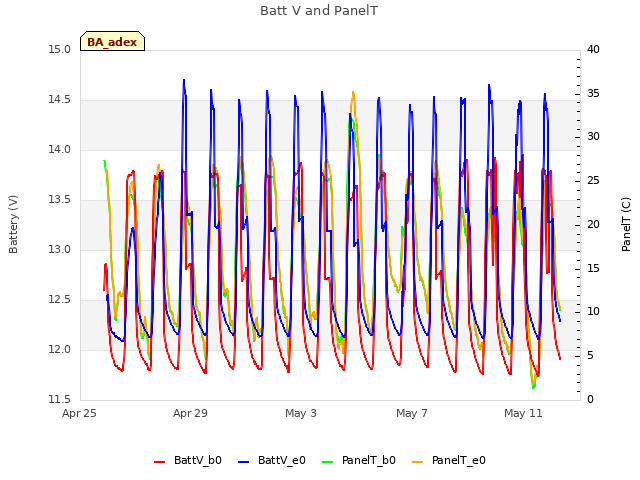The height and width of the screenshot is (480, 640).
Task: Click the 0 PanelT axis value
Action: click(590, 399)
